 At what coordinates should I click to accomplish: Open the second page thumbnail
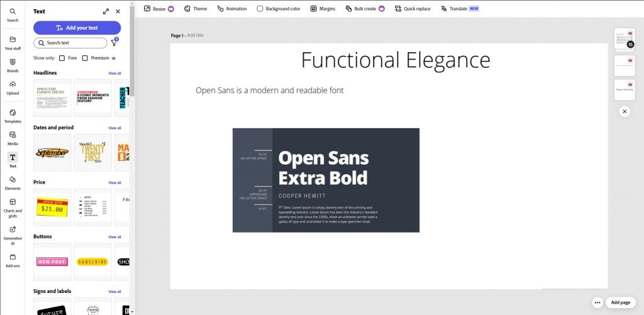point(625,66)
